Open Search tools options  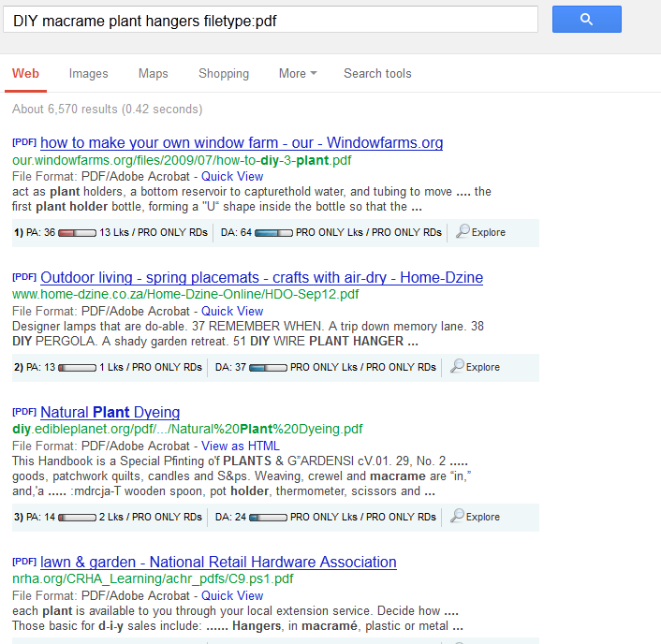point(377,73)
